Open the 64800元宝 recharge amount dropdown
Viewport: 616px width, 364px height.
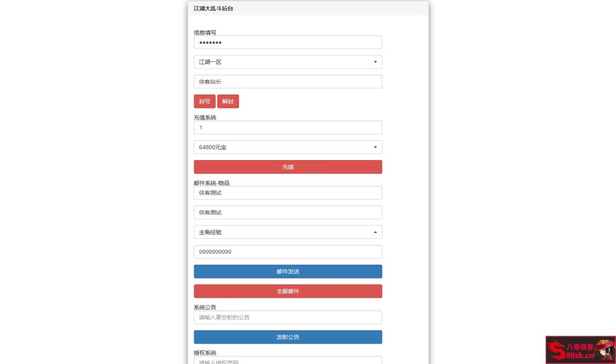click(288, 147)
